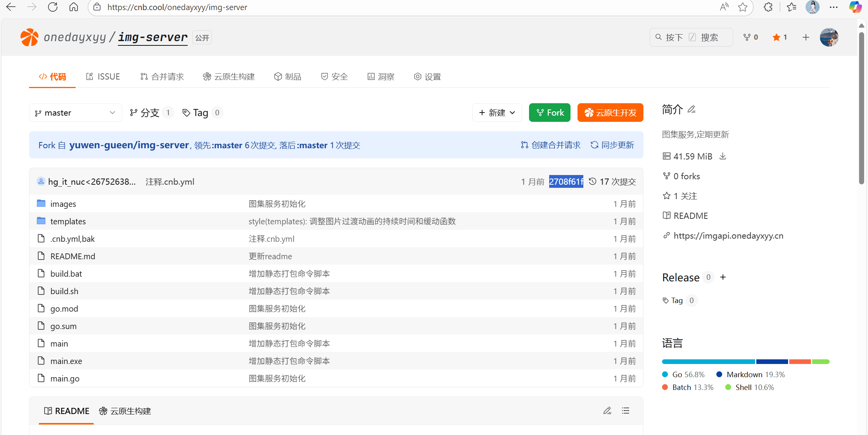Open browser settings and more menu
The image size is (868, 435).
(x=833, y=7)
